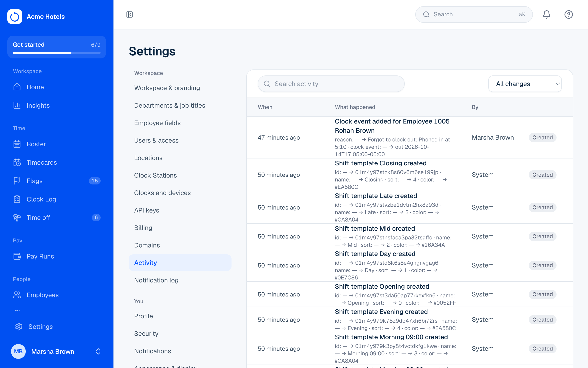Click the Clock Log clipboard icon
Viewport: 588px width, 368px height.
point(17,199)
